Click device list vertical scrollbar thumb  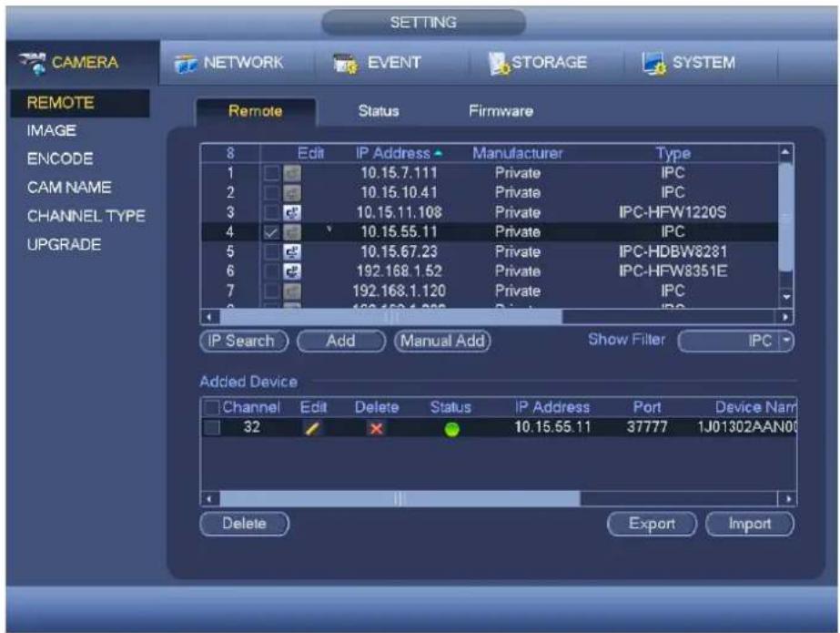[785, 217]
